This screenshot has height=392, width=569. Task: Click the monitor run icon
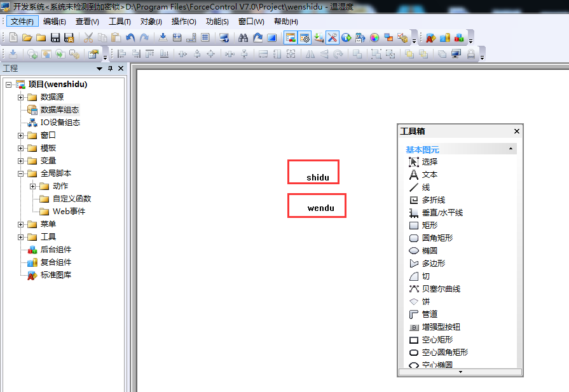point(224,37)
